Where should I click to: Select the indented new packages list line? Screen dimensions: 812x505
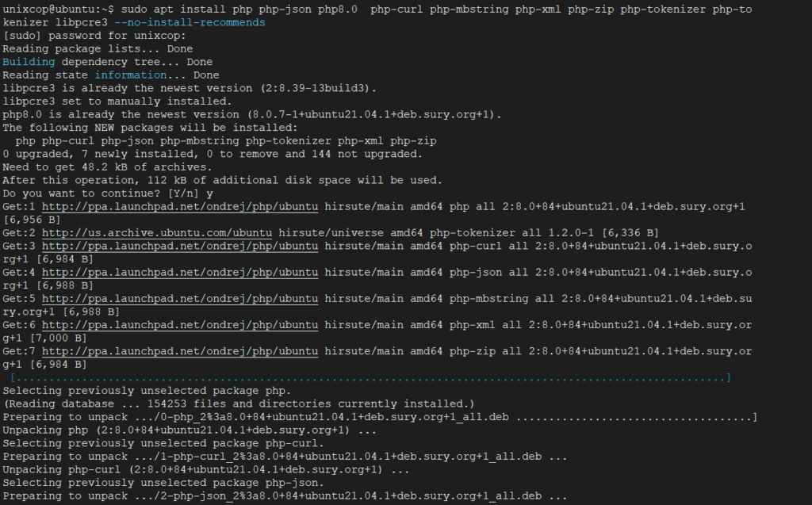tap(226, 141)
